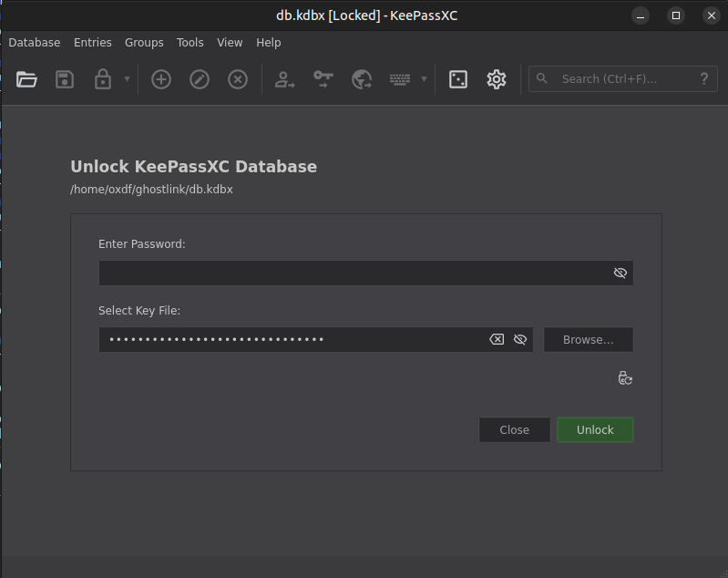Toggle key file visibility eye icon
728x578 pixels.
tap(520, 340)
